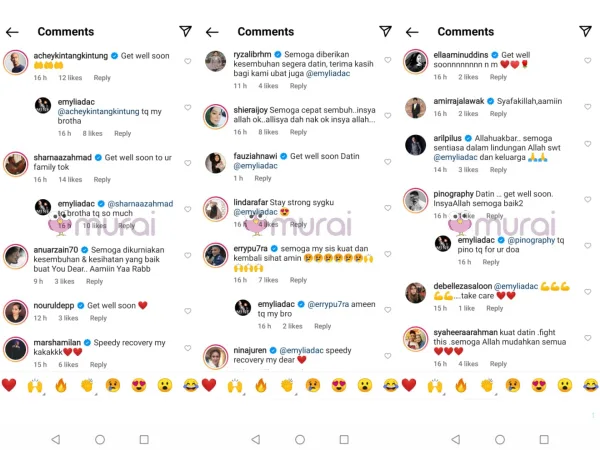
Task: View the 12 likes on acheykintangkintung's comment
Action: (70, 77)
